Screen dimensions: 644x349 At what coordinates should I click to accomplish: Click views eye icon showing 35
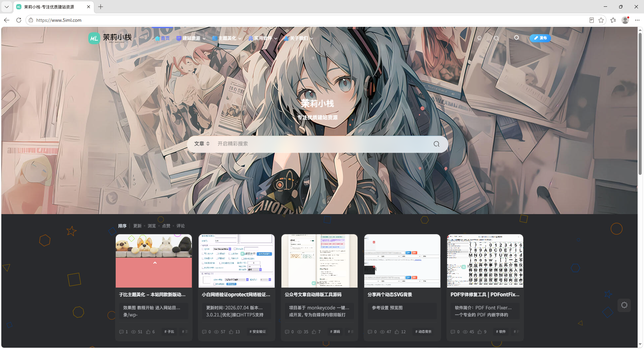point(299,332)
